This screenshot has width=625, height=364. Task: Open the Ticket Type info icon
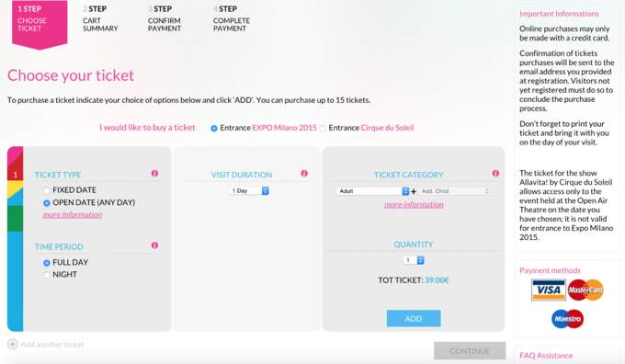tap(154, 174)
